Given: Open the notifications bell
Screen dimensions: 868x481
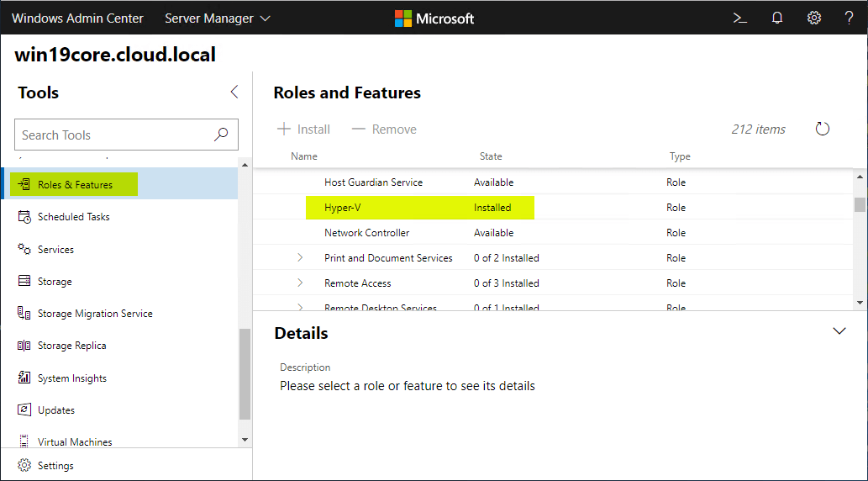Looking at the screenshot, I should 777,18.
